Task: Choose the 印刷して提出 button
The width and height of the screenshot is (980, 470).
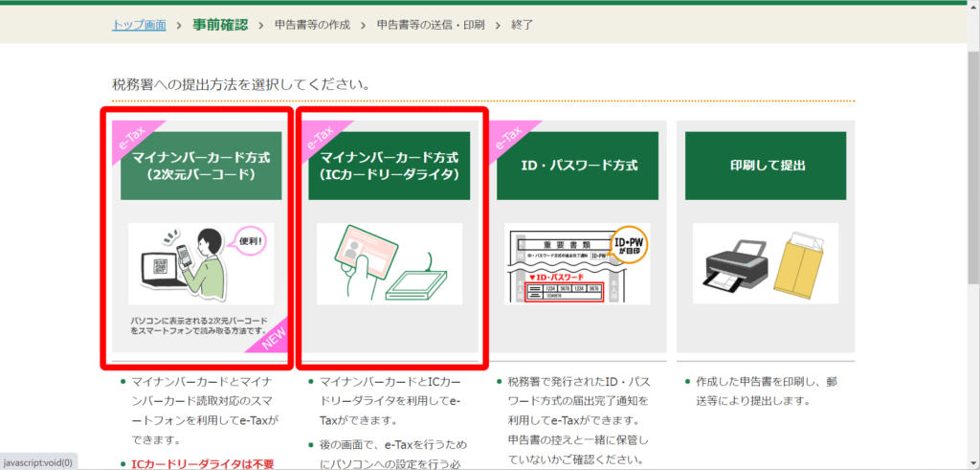Action: coord(766,166)
